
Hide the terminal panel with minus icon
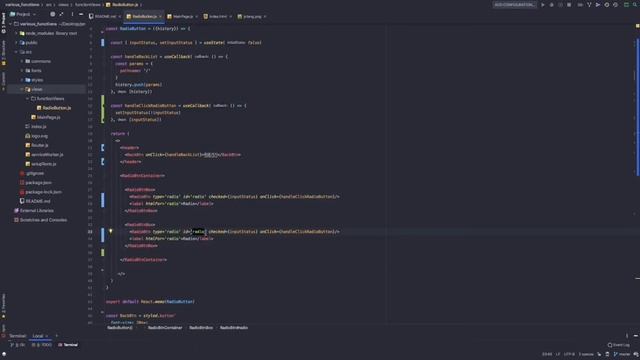[636, 336]
